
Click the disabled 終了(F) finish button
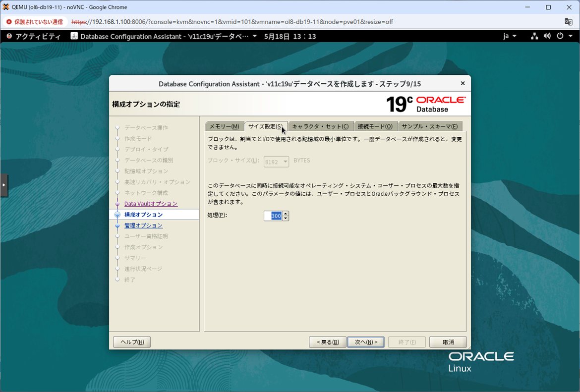click(407, 342)
